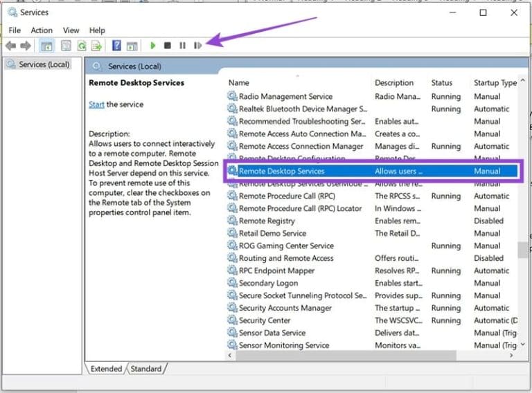Toggle the Show/Hide Action Pane icon
532x393 pixels.
pyautogui.click(x=132, y=46)
